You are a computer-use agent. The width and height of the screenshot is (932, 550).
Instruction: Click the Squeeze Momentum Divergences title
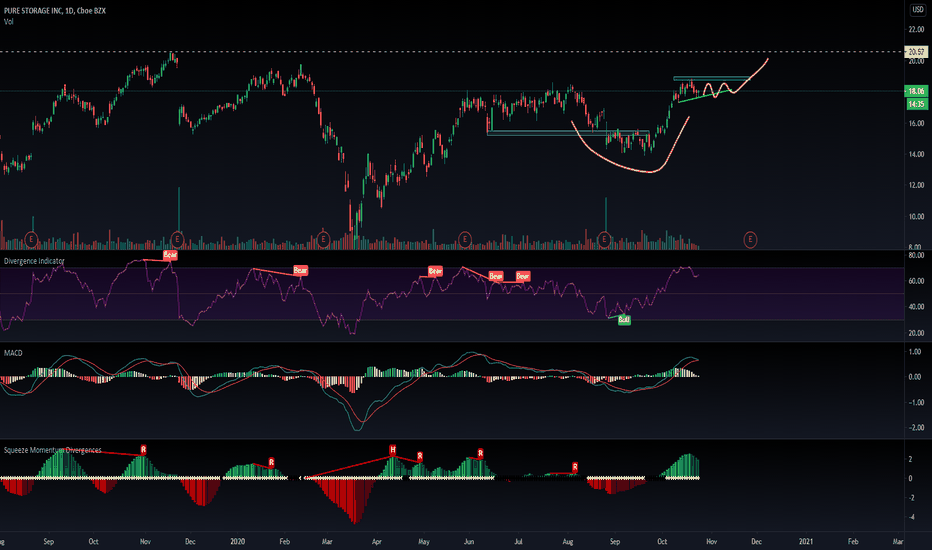click(52, 450)
